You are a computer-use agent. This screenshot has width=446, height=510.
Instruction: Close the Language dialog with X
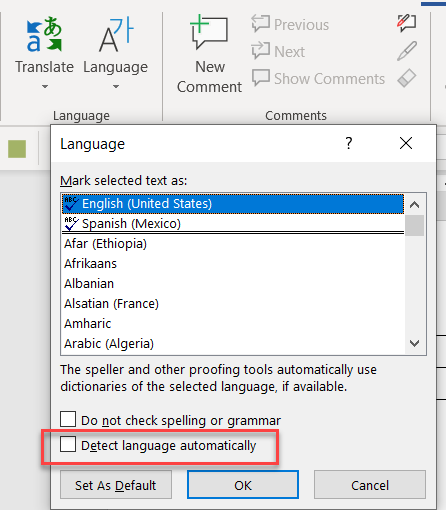coord(406,143)
